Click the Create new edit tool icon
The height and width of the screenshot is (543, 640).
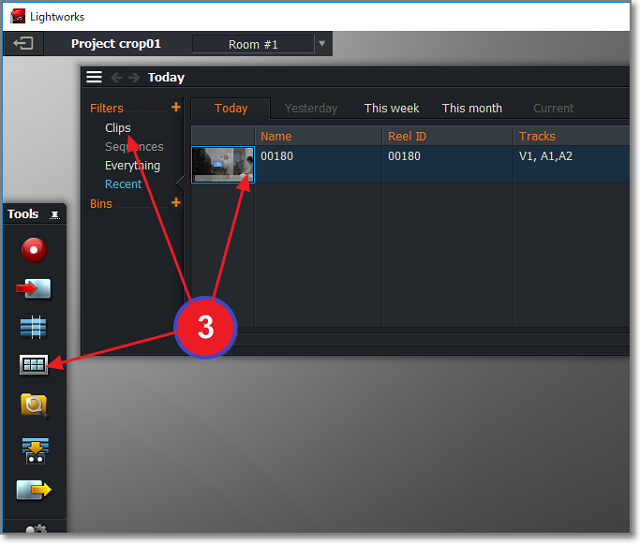[34, 328]
